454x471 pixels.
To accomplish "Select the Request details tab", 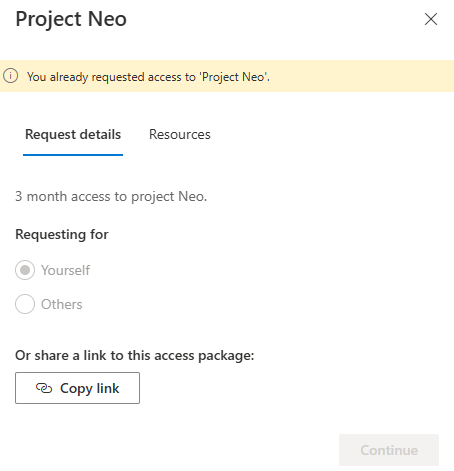I will [73, 134].
